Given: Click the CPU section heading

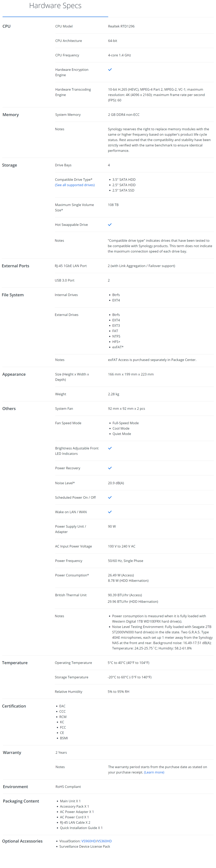Looking at the screenshot, I should point(6,26).
